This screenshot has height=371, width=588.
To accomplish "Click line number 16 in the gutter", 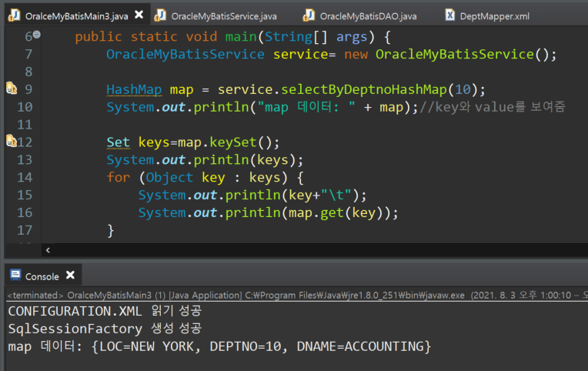I will point(25,212).
